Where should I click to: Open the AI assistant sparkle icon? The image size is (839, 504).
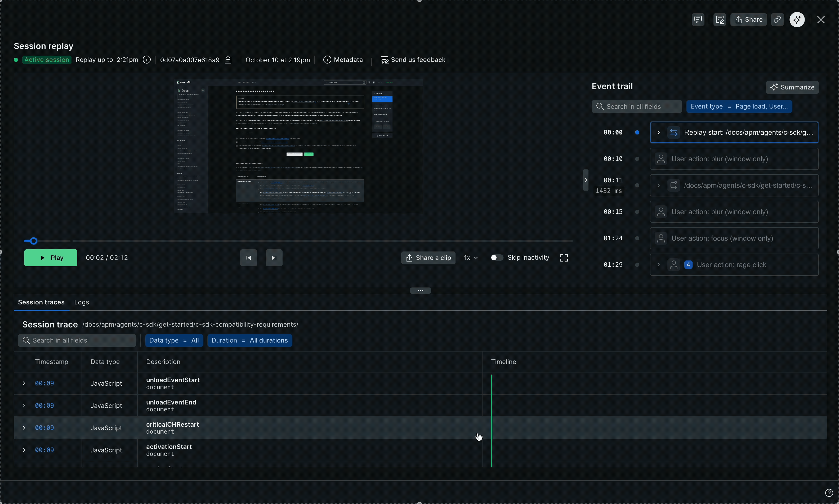(x=797, y=19)
